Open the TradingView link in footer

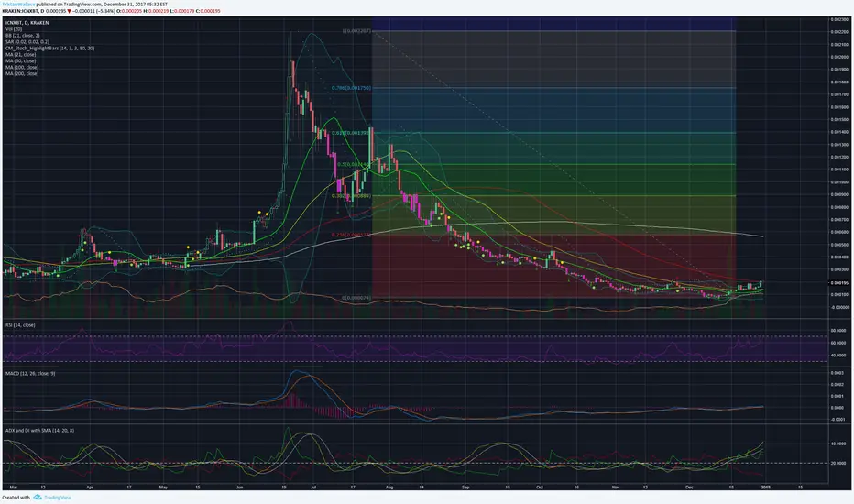coord(57,498)
